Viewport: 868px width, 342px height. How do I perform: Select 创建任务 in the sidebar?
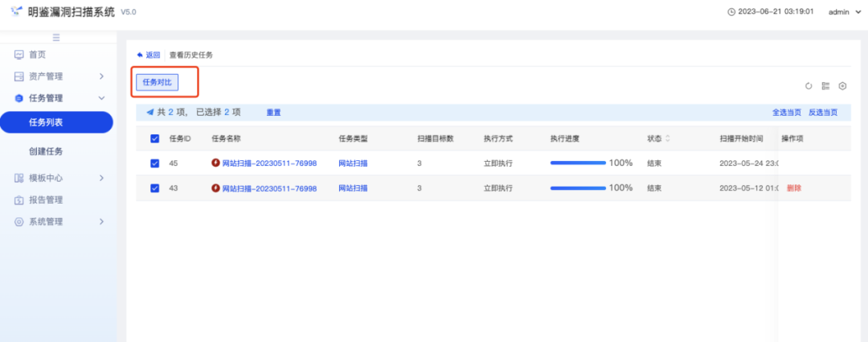[x=46, y=151]
